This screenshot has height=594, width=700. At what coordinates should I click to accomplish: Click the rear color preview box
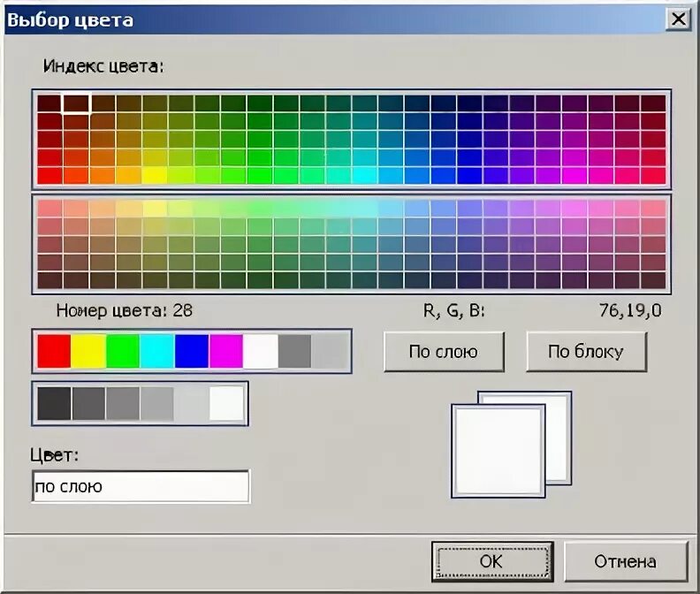559,438
